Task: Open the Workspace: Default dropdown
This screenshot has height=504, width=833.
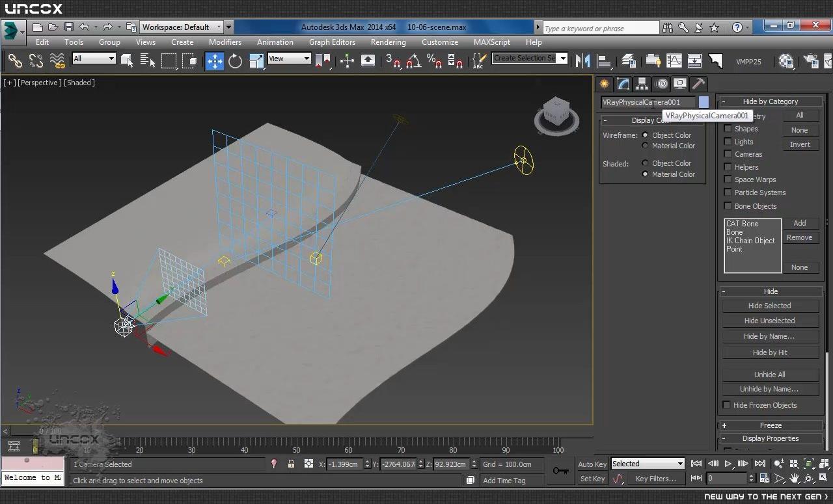Action: tap(182, 27)
